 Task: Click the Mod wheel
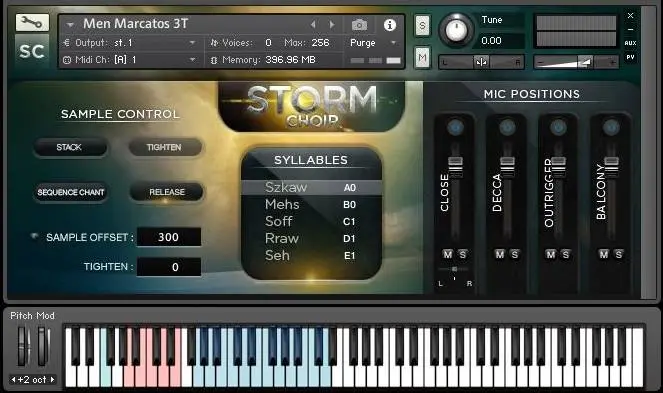point(43,345)
